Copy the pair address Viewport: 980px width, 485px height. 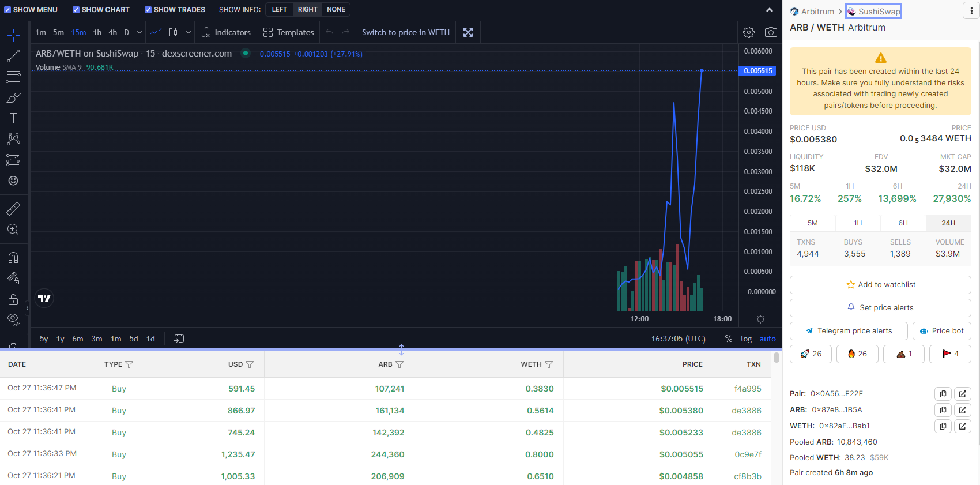point(943,394)
